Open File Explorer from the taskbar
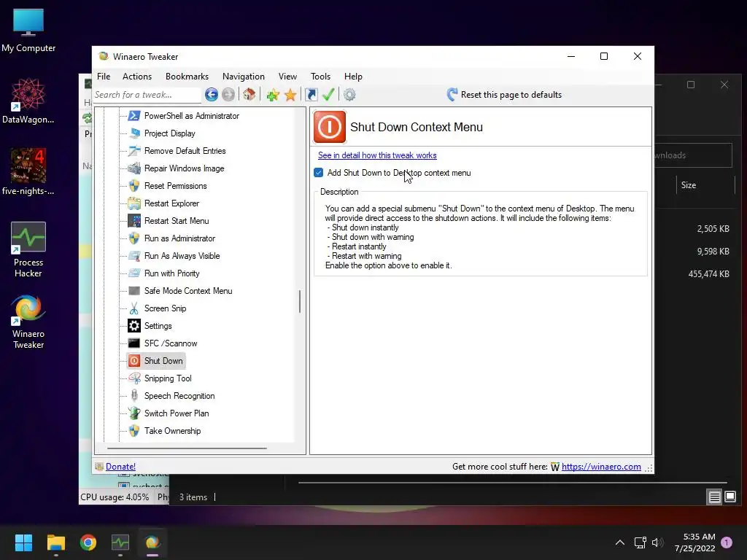This screenshot has height=560, width=747. click(x=55, y=542)
